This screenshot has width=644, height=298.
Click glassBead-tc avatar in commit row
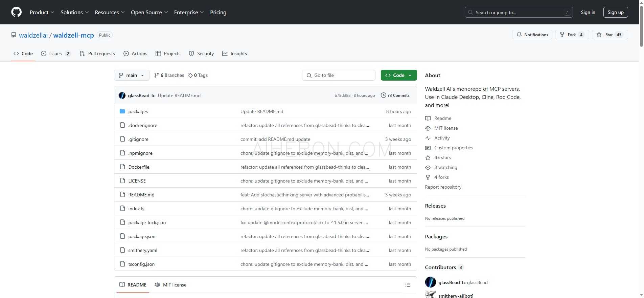122,95
